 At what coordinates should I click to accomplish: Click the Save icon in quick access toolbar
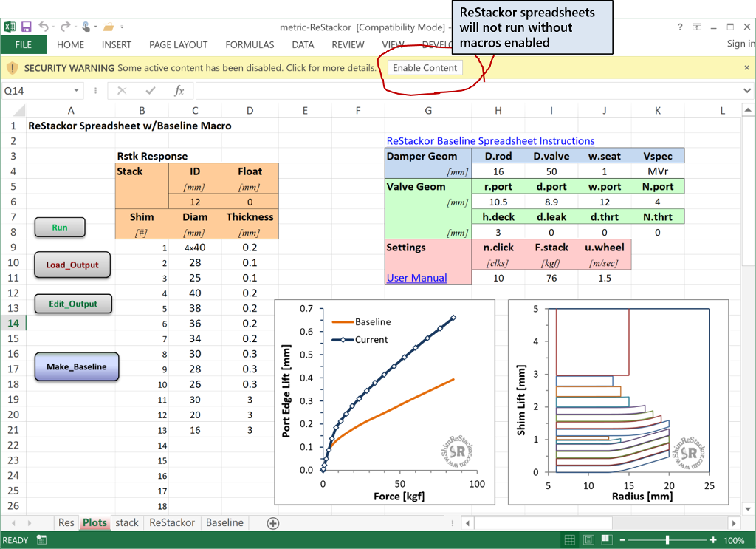(x=26, y=27)
